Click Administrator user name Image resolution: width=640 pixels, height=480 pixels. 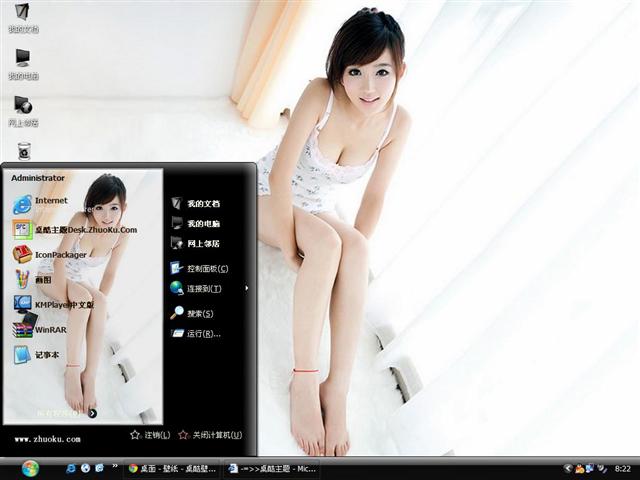[38, 178]
